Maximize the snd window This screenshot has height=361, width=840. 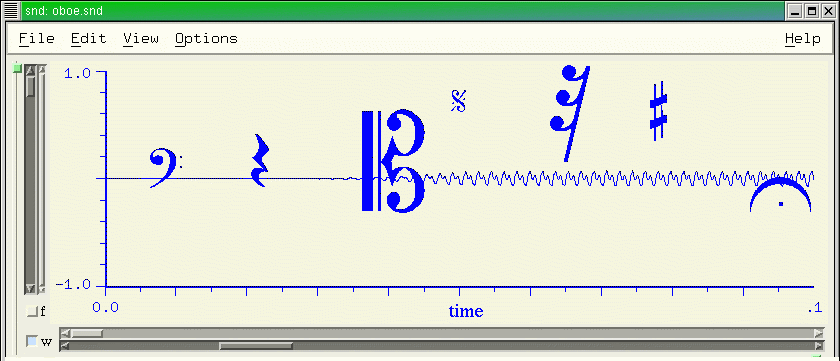click(x=812, y=11)
